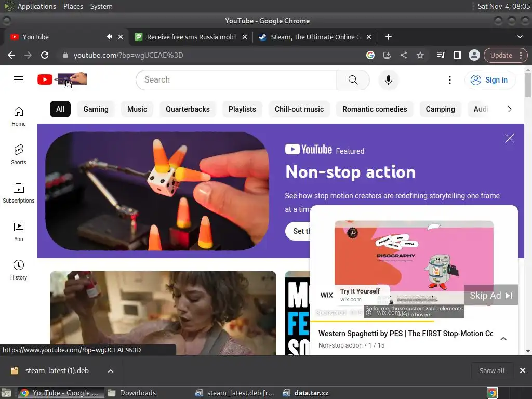Image resolution: width=532 pixels, height=399 pixels.
Task: Open the Try It Yourself wix.com ad link
Action: [360, 295]
